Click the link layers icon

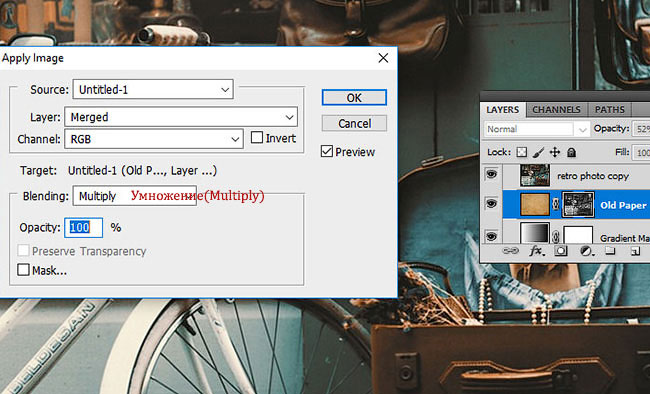(x=510, y=251)
